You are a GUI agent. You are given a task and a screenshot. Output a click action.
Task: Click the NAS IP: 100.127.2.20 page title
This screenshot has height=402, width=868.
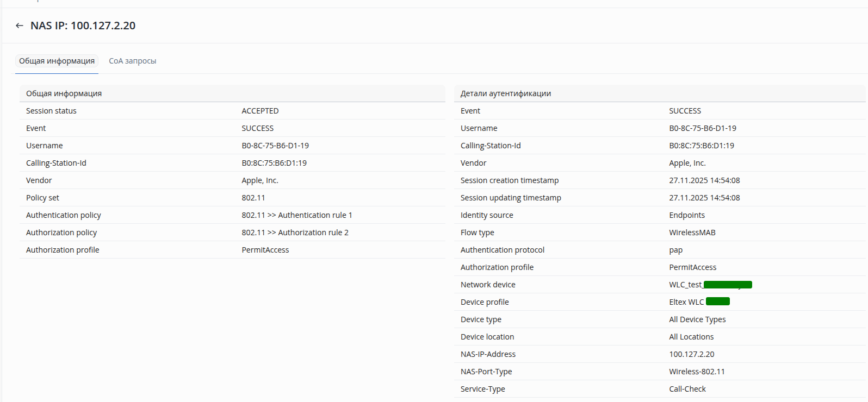point(83,26)
